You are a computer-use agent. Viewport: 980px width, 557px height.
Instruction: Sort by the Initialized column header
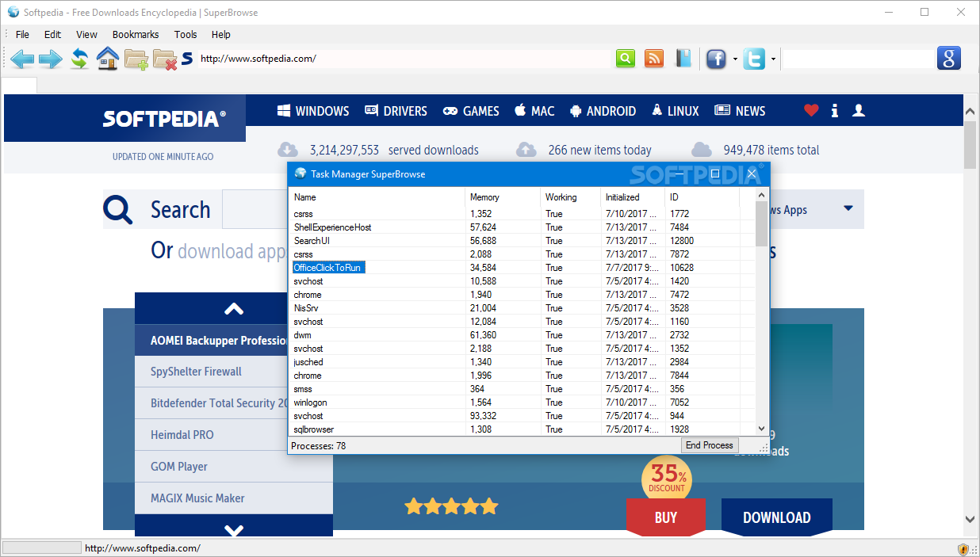[632, 197]
